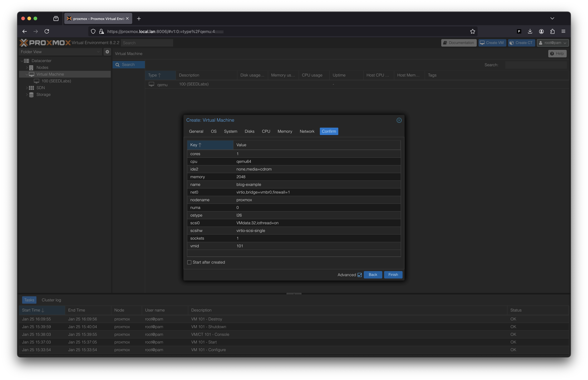Click the Proxmox top search field

(147, 43)
